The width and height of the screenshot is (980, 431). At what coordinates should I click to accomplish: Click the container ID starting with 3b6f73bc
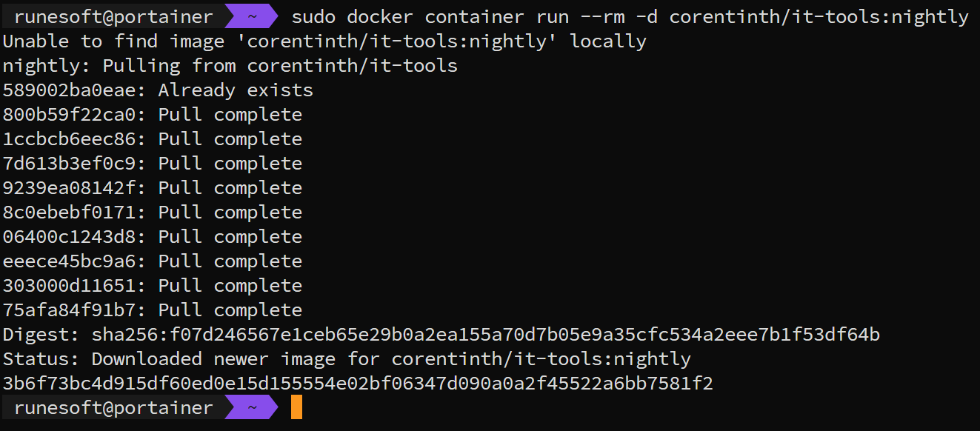pyautogui.click(x=358, y=384)
